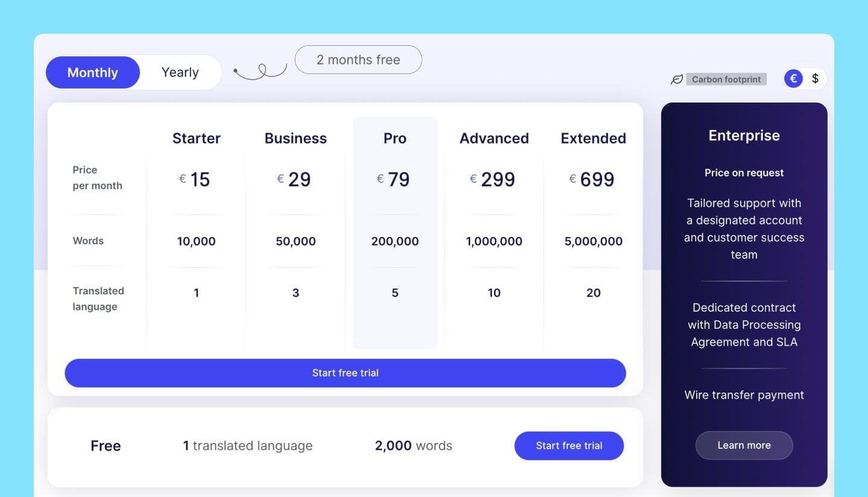Select the dollar currency option
The height and width of the screenshot is (497, 868).
pyautogui.click(x=815, y=78)
